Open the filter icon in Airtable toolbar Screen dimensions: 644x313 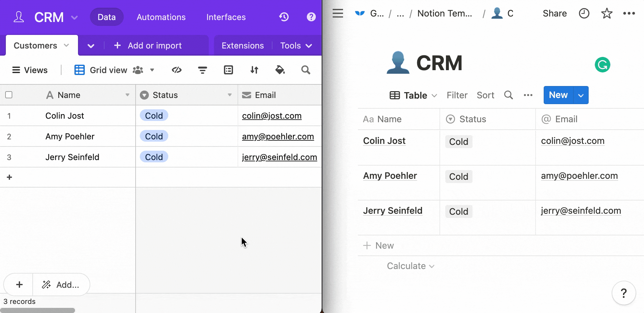203,70
